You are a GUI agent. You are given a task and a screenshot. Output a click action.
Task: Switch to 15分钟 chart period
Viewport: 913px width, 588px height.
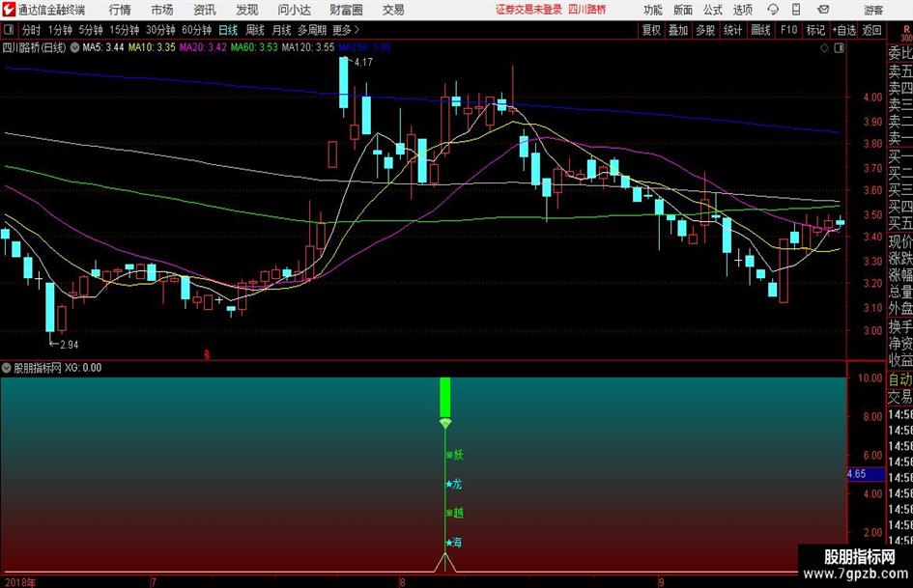point(124,30)
